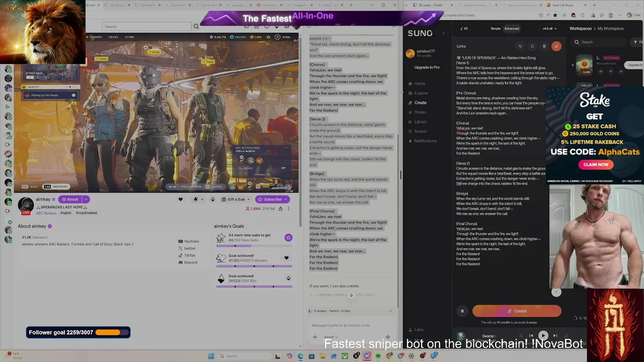The width and height of the screenshot is (644, 362).
Task: Click into Twitch search field
Action: (x=146, y=27)
